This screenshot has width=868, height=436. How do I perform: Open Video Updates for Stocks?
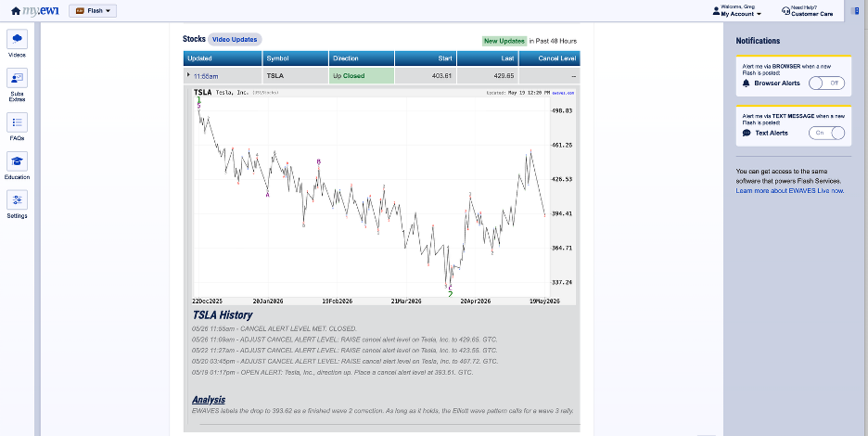[235, 39]
